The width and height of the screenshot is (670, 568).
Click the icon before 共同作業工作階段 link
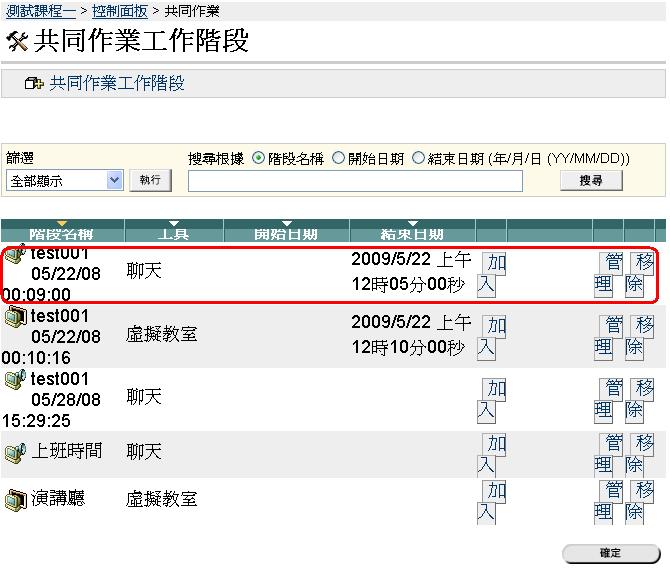click(35, 84)
